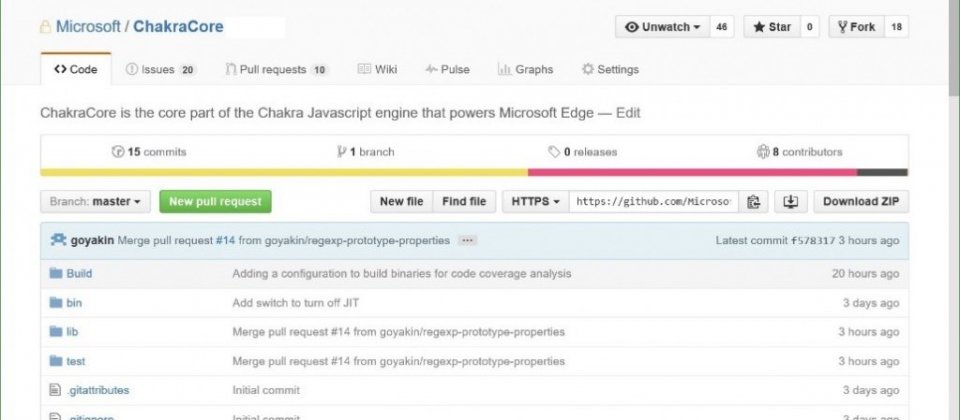Click the clone URL input field

coord(653,201)
